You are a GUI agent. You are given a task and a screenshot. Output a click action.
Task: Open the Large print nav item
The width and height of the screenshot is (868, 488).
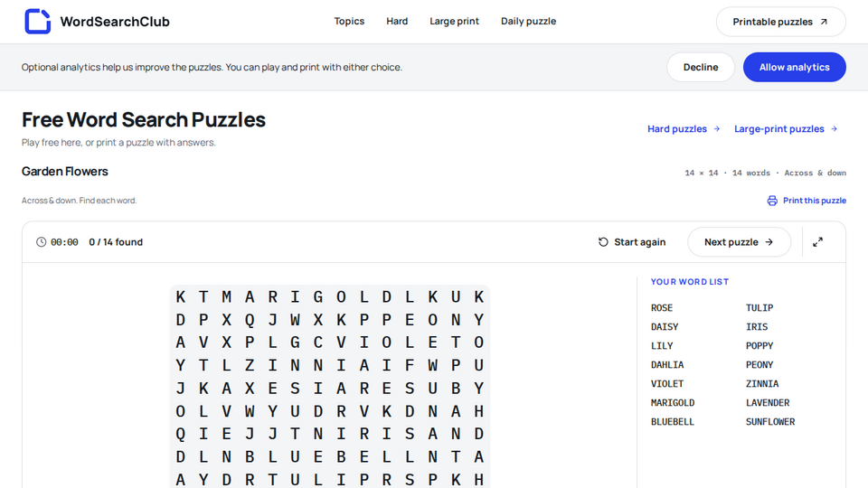(x=455, y=21)
